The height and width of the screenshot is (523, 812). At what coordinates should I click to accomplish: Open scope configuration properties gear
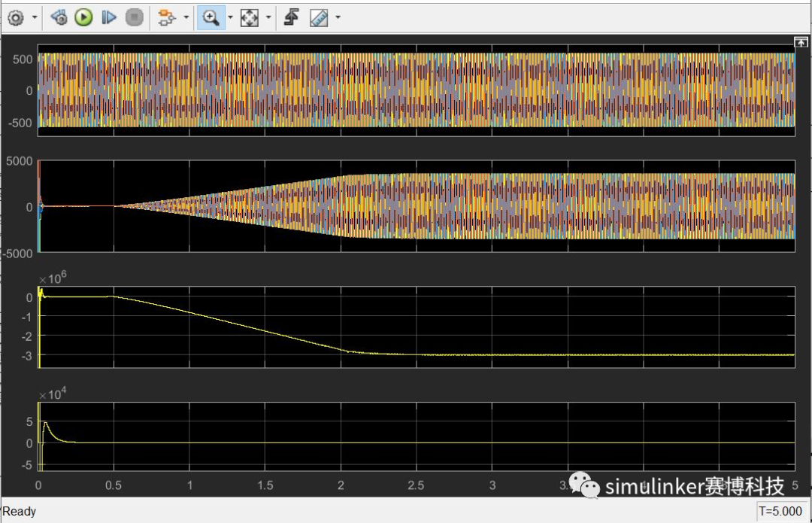pyautogui.click(x=16, y=17)
